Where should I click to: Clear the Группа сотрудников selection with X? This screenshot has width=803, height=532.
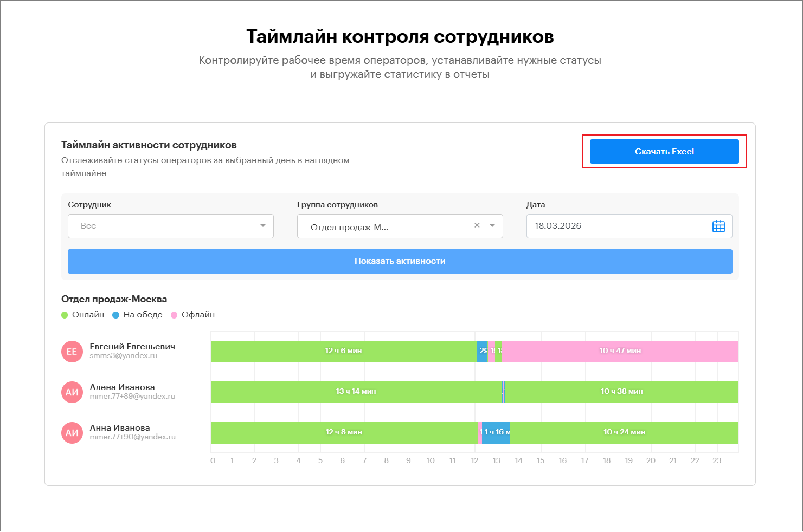point(477,226)
